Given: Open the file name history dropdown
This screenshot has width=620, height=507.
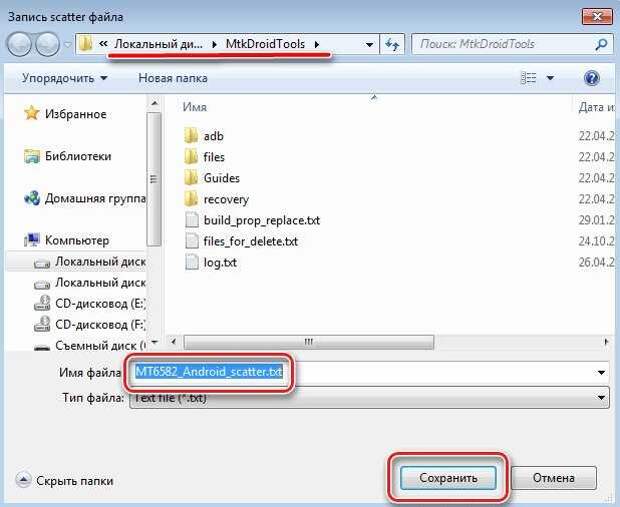Looking at the screenshot, I should point(601,372).
